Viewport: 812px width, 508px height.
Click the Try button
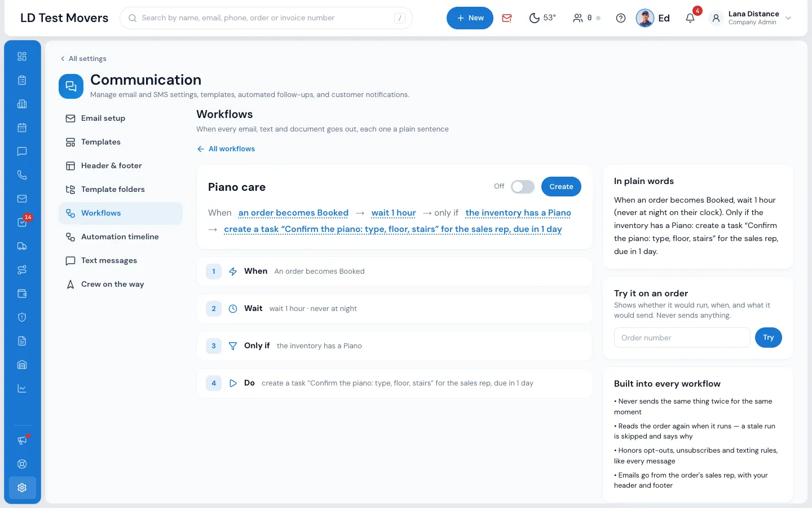[768, 338]
